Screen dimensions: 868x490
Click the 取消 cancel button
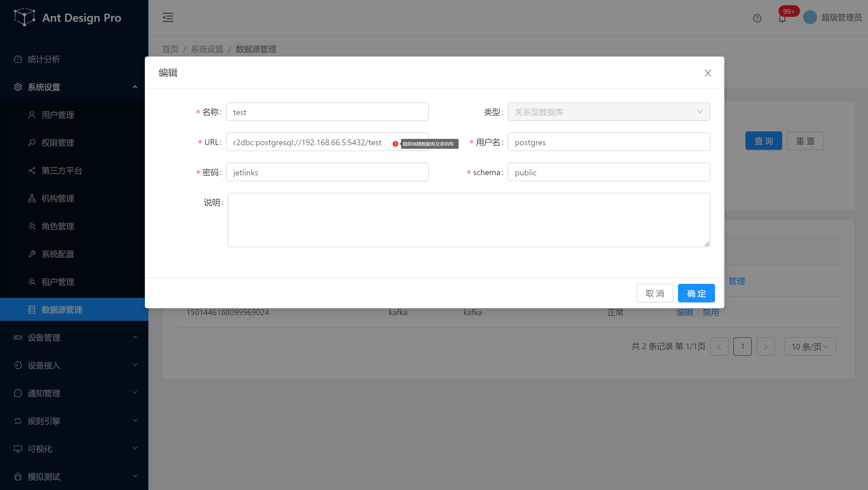pos(655,293)
